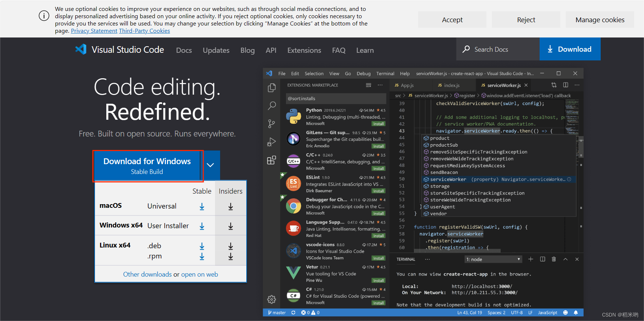Expand the download options dropdown arrow
Image resolution: width=644 pixels, height=321 pixels.
210,165
